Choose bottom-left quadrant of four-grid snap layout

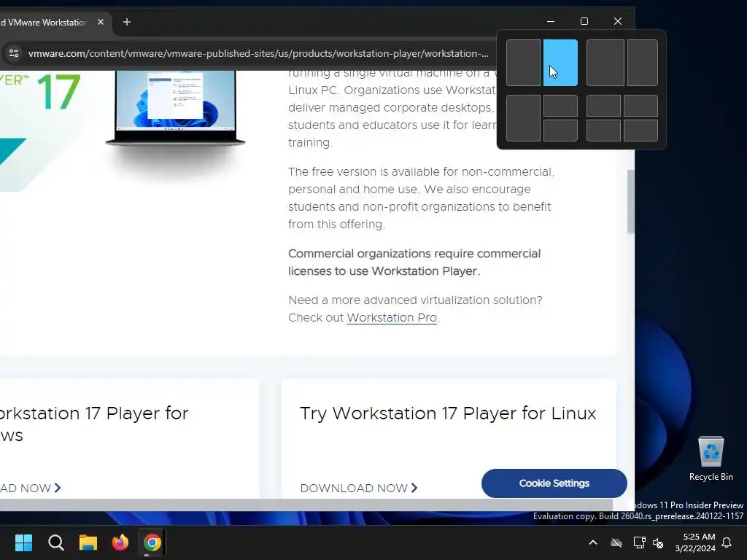click(x=603, y=131)
